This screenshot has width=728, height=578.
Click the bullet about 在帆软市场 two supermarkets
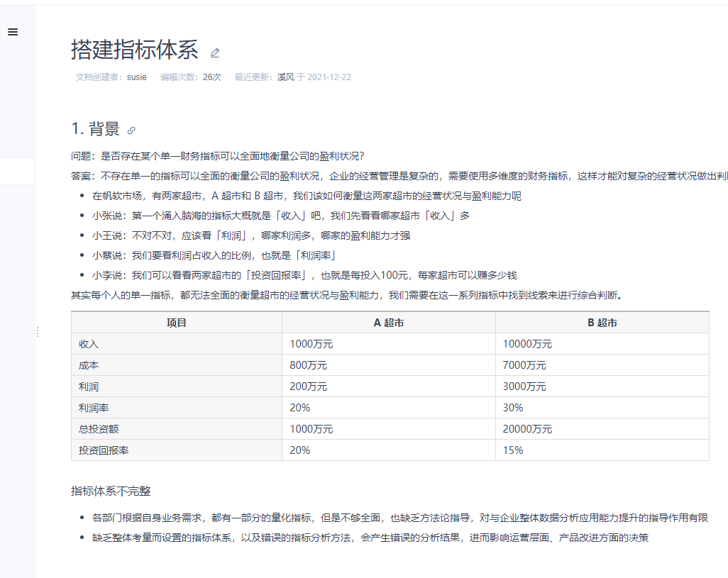click(x=307, y=196)
